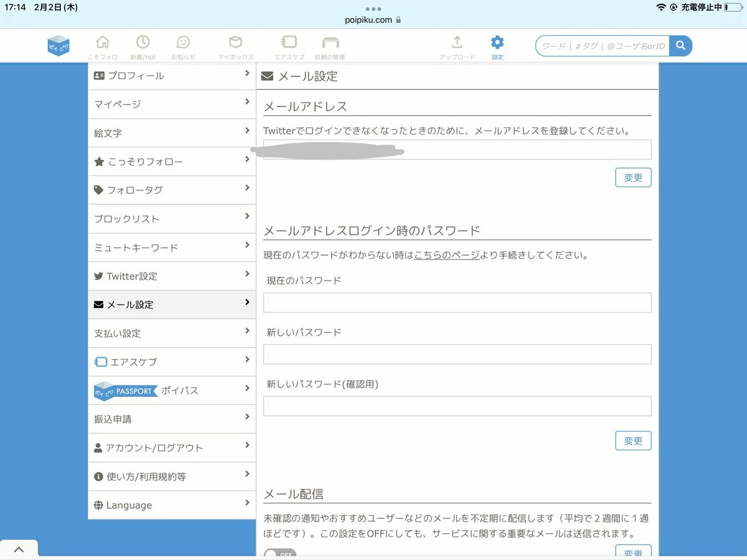747x560 pixels.
Task: Click the magnifier search button
Action: [x=680, y=45]
